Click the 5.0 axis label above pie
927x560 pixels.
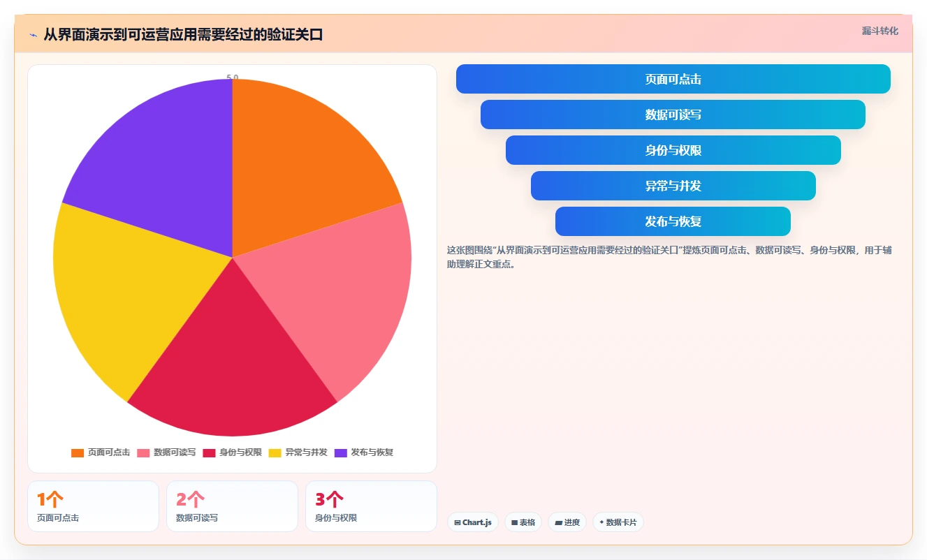(x=232, y=78)
